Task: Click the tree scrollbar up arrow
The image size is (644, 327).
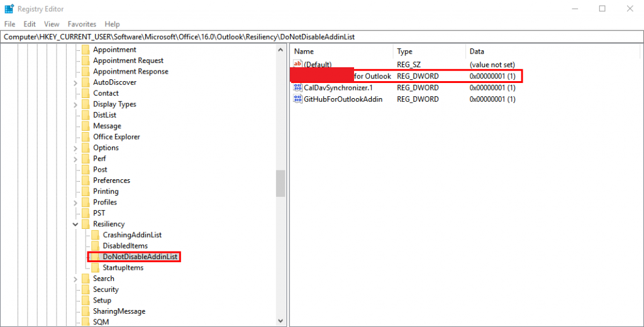Action: click(280, 50)
